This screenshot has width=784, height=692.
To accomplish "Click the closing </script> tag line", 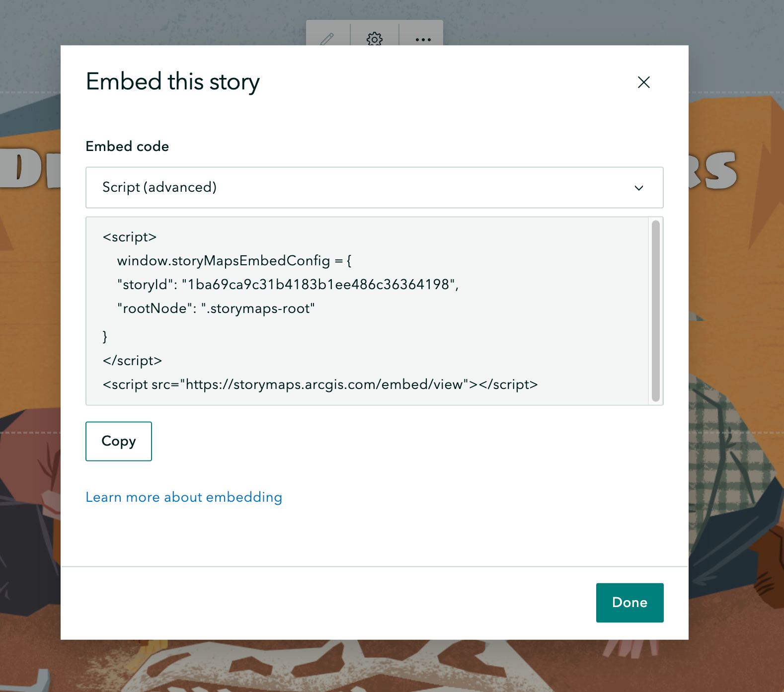I will click(x=132, y=361).
